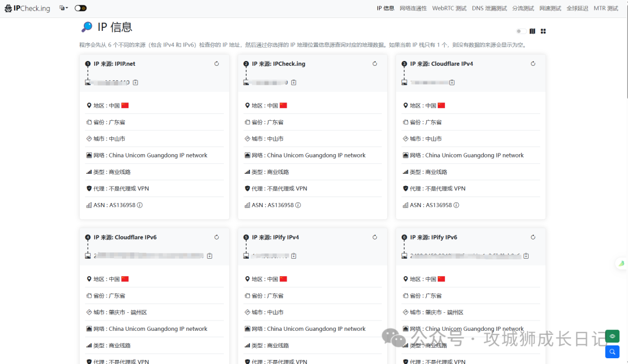Click the IPCheck.ing logo link

[28, 8]
